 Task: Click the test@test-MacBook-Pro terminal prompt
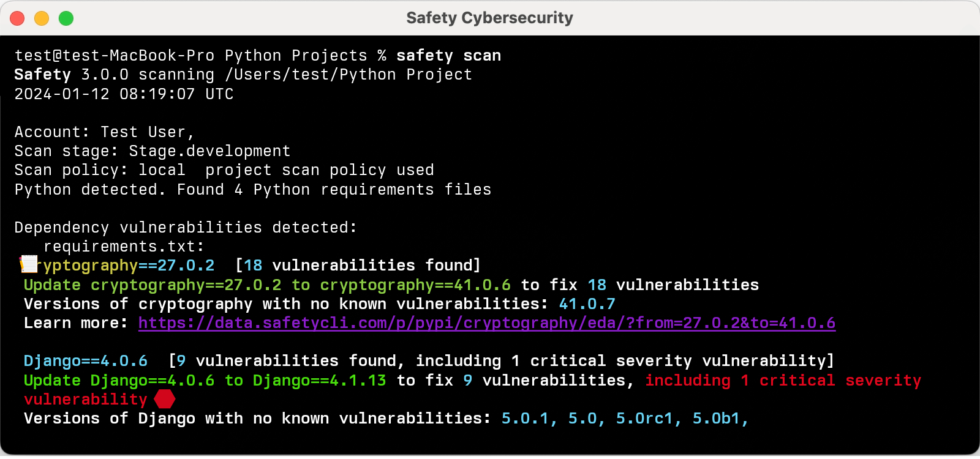[113, 55]
